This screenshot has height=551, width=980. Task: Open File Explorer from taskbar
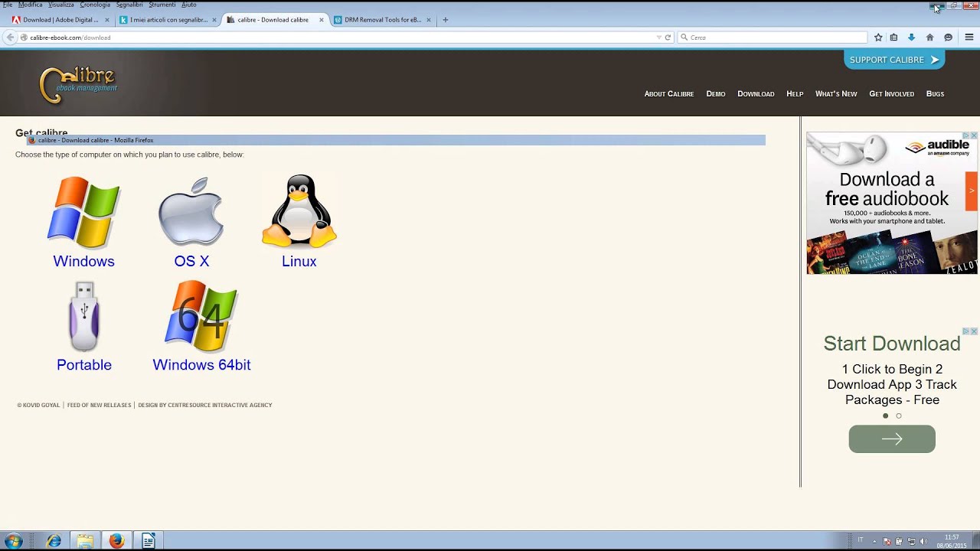(85, 541)
